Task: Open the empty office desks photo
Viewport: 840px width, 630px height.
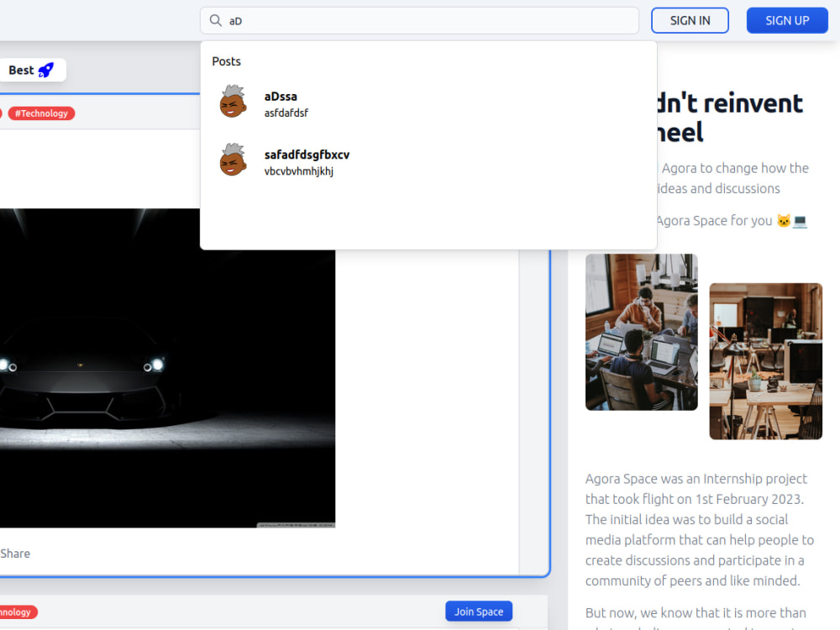Action: click(765, 361)
